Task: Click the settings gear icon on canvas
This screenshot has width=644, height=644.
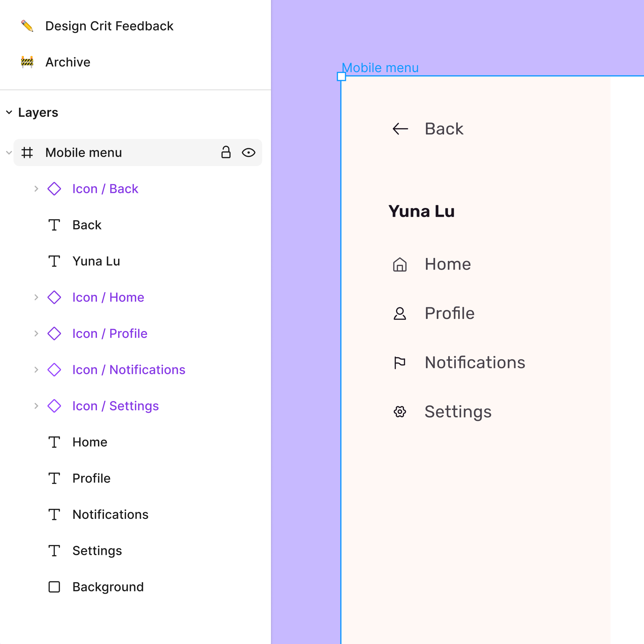Action: (400, 412)
